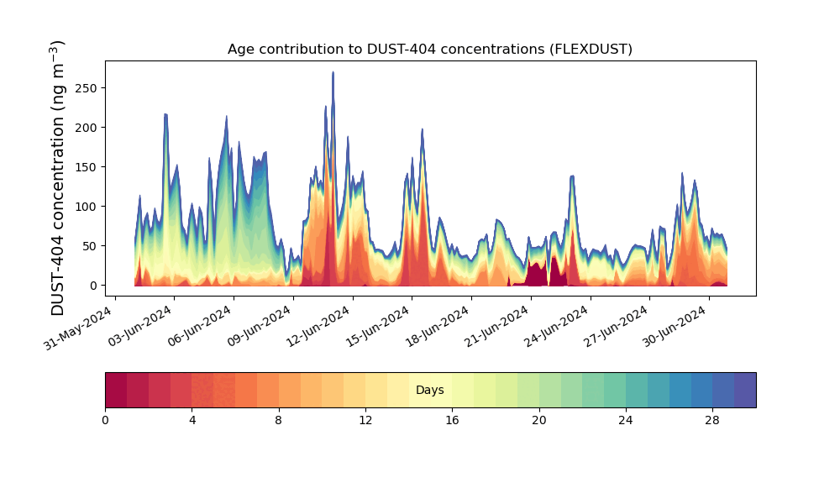Click the 0 tick label under colorbar
This screenshot has width=840, height=504.
106,421
